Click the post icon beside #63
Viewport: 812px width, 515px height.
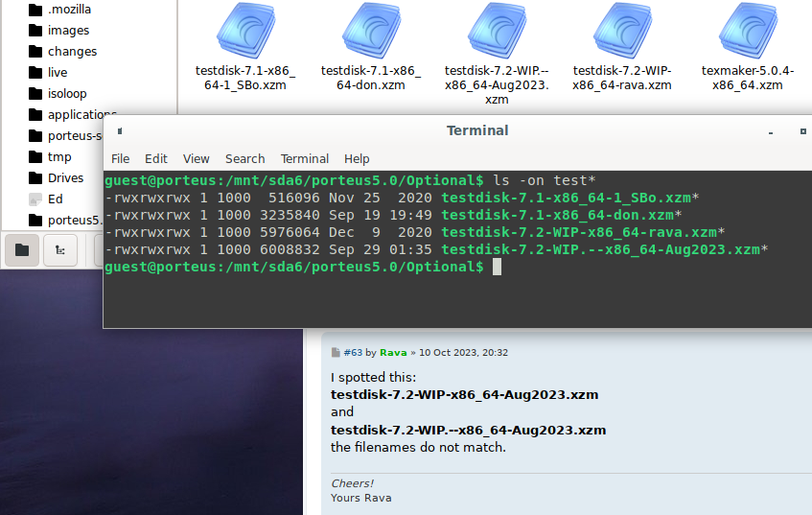pyautogui.click(x=336, y=352)
